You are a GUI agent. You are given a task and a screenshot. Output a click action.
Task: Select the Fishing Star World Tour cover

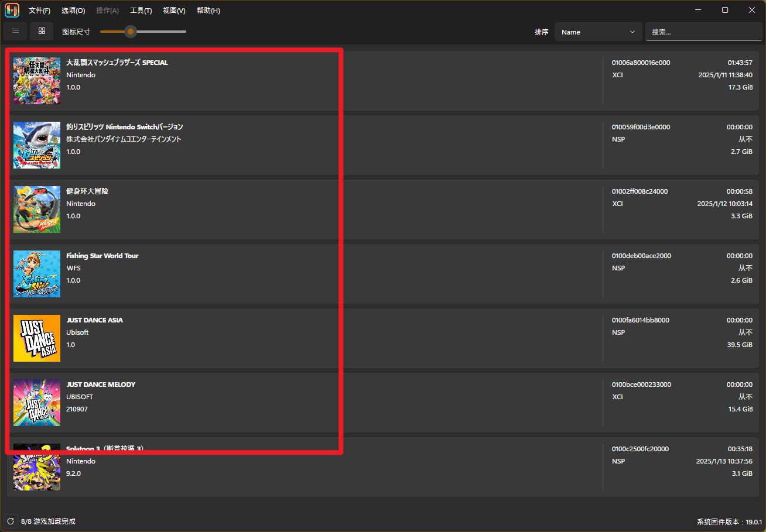[x=37, y=274]
